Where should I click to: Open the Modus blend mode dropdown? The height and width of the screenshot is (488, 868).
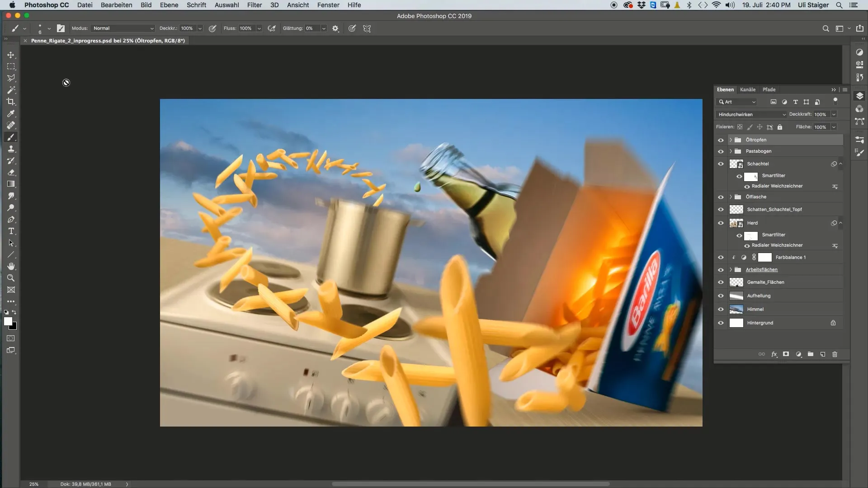[123, 28]
